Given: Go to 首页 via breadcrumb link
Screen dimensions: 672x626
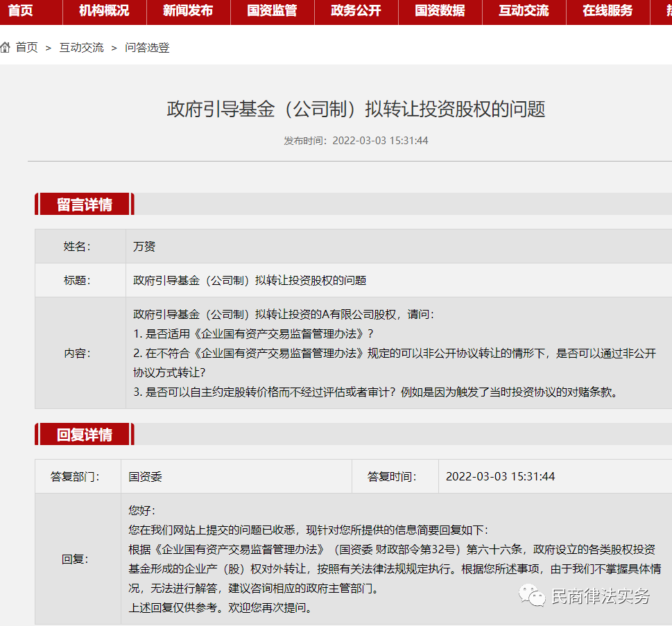Looking at the screenshot, I should (x=27, y=47).
